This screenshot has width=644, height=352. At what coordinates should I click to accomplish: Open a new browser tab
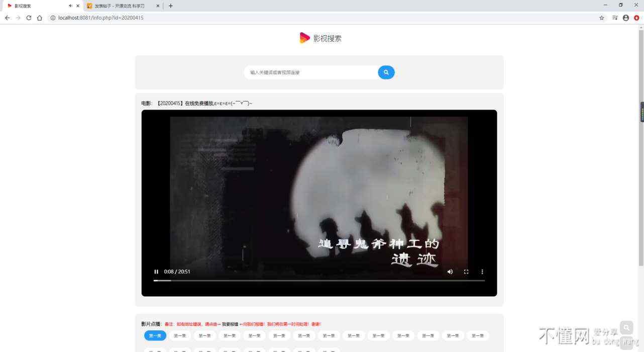click(171, 6)
